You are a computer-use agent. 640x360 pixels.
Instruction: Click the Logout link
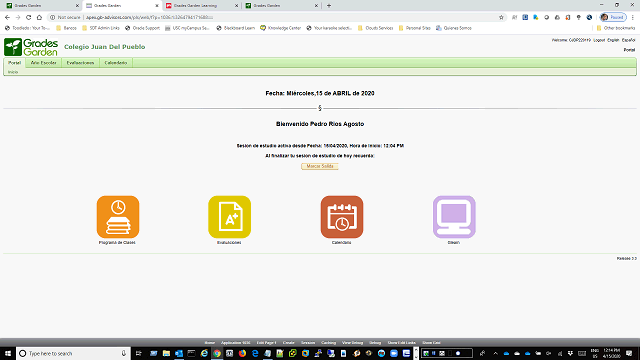point(599,40)
